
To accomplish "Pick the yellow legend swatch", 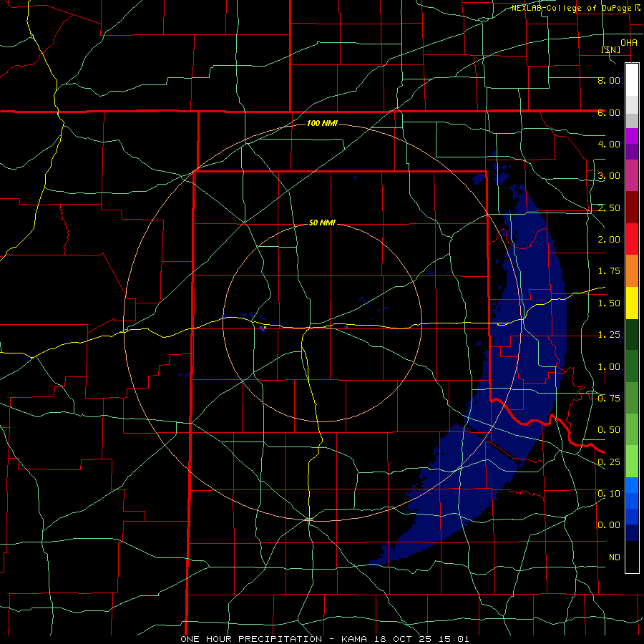I will [x=632, y=303].
